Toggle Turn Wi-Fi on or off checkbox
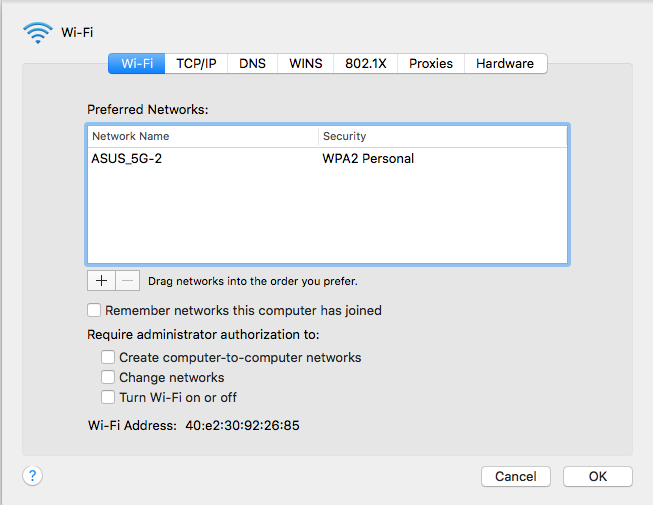Viewport: 653px width, 505px height. (108, 397)
